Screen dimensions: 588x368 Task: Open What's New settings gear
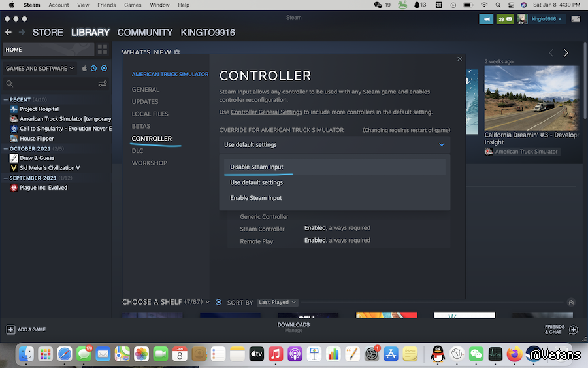(x=176, y=52)
